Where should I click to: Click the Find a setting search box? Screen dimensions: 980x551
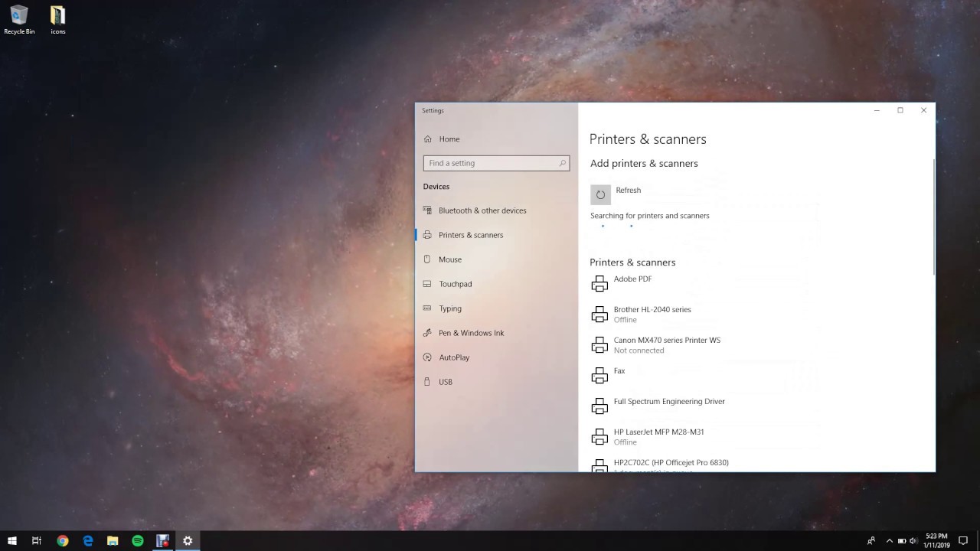496,163
